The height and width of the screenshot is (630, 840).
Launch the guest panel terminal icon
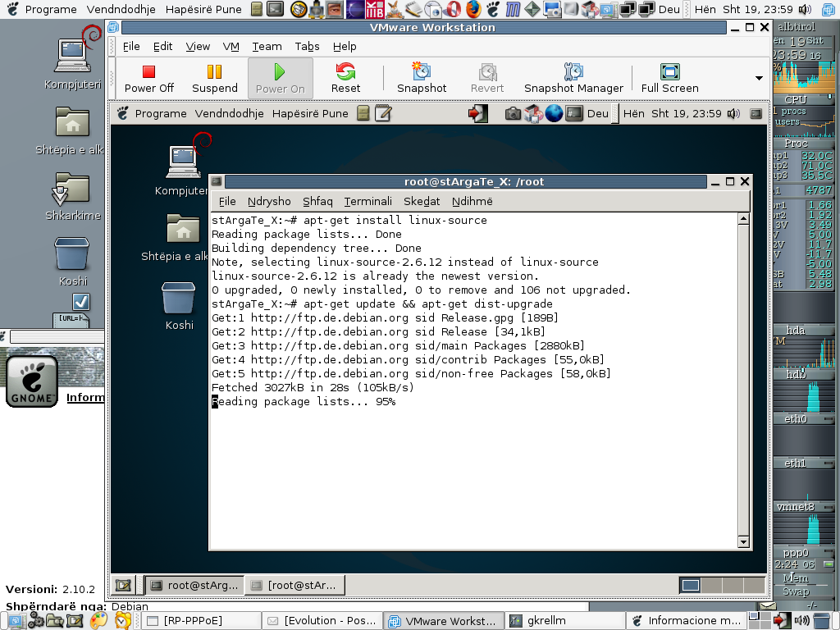coord(573,113)
